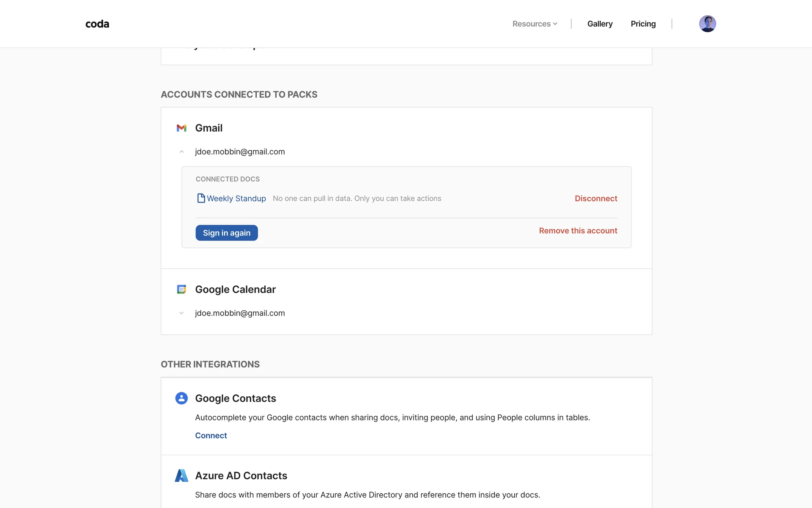
Task: Open the Pricing page
Action: coord(643,24)
